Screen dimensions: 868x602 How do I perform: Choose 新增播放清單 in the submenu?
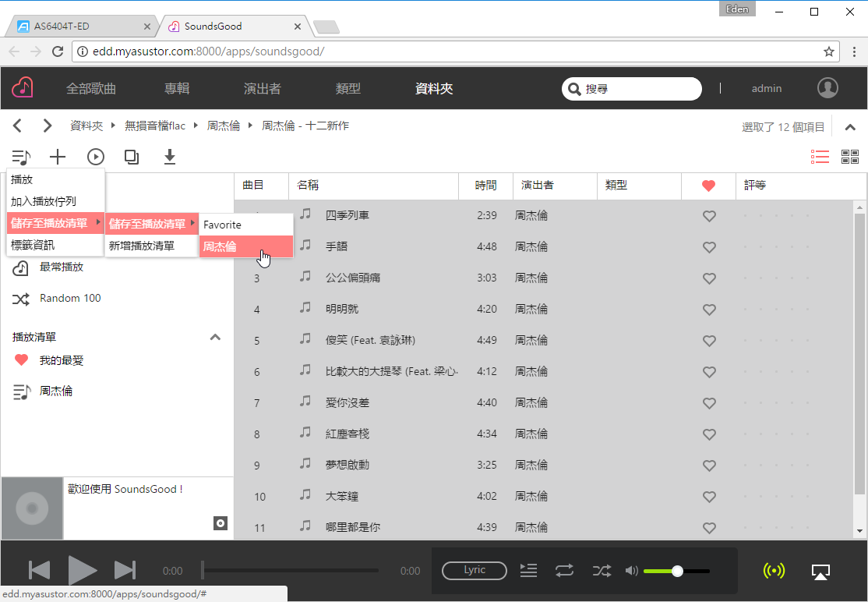pyautogui.click(x=152, y=246)
